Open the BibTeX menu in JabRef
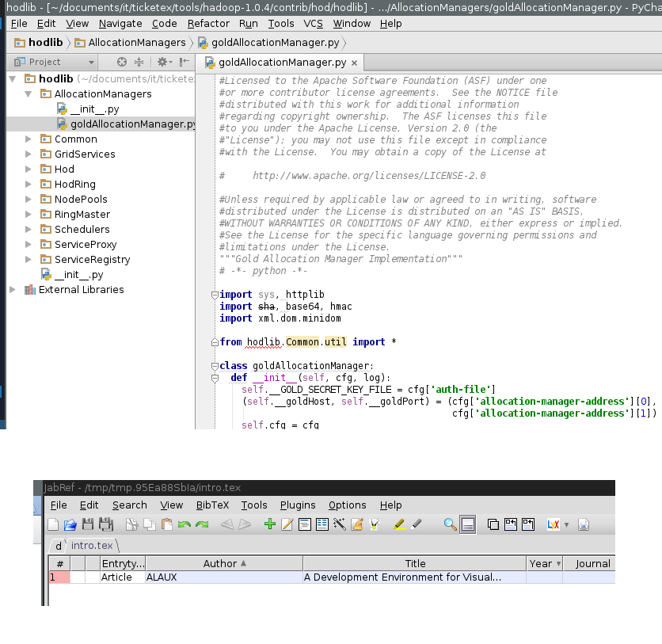662x644 pixels. coord(212,505)
